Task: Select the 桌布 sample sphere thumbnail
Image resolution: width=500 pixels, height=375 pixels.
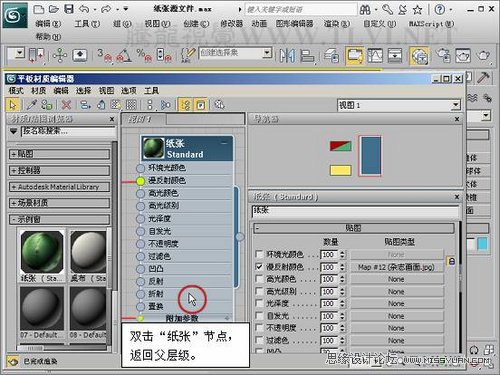Action: click(x=88, y=252)
